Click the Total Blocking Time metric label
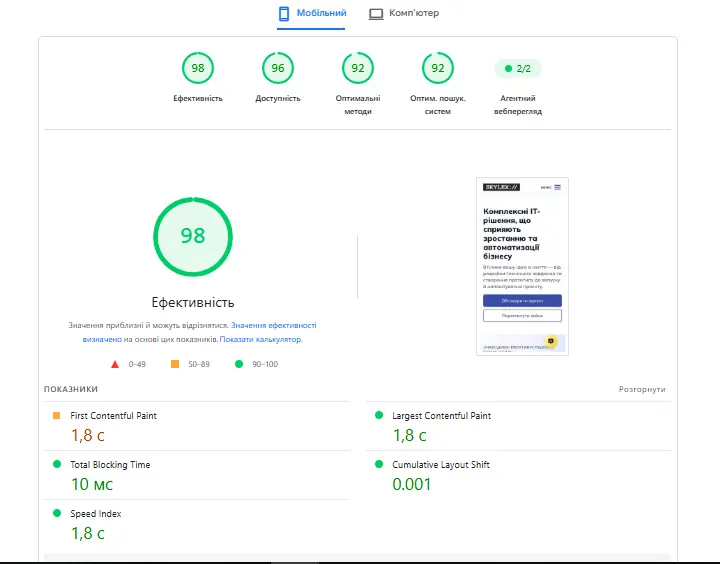 110,465
